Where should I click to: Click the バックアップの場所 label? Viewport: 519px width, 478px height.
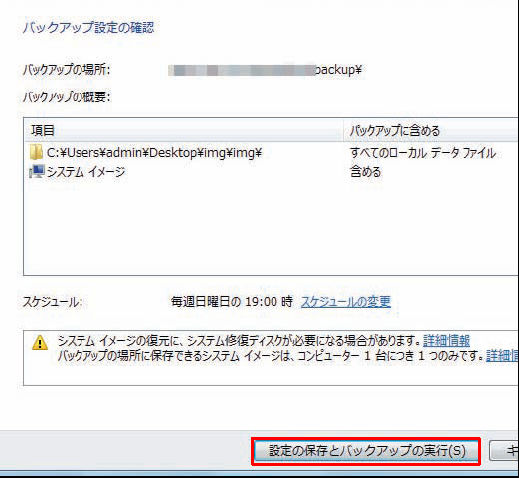[66, 70]
